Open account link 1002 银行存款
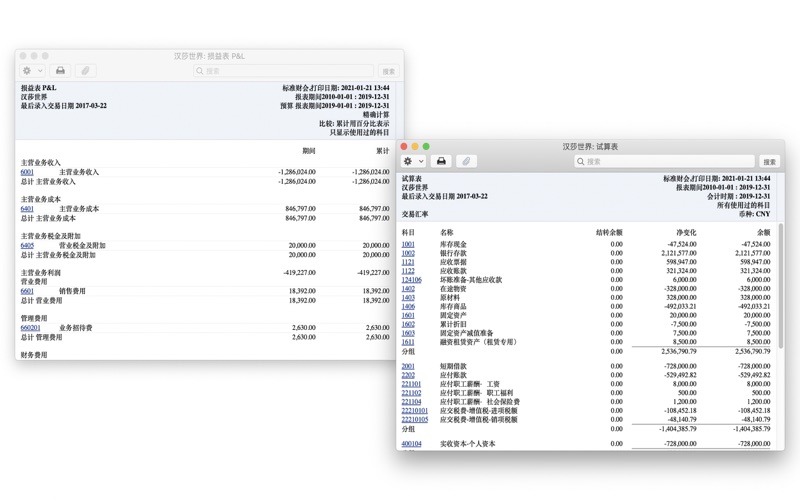Screen dimensions: 800x500 [x=408, y=253]
